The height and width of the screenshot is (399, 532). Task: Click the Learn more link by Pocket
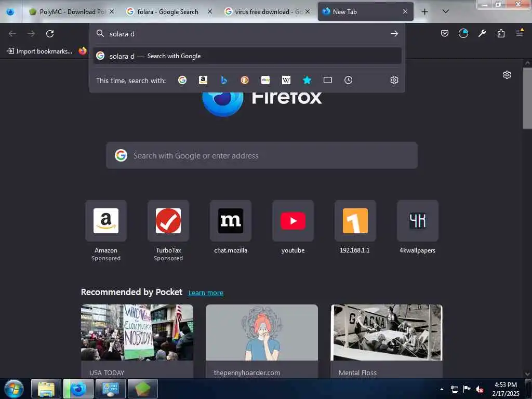206,293
